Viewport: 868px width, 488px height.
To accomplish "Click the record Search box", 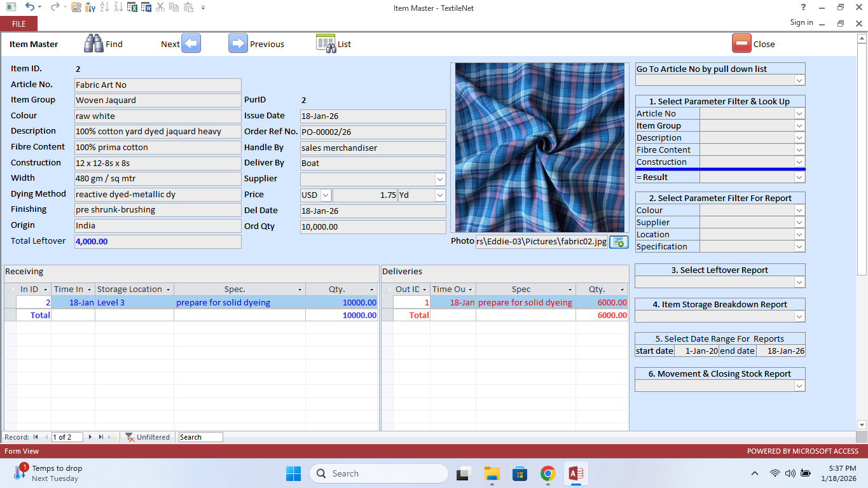I will click(x=200, y=437).
